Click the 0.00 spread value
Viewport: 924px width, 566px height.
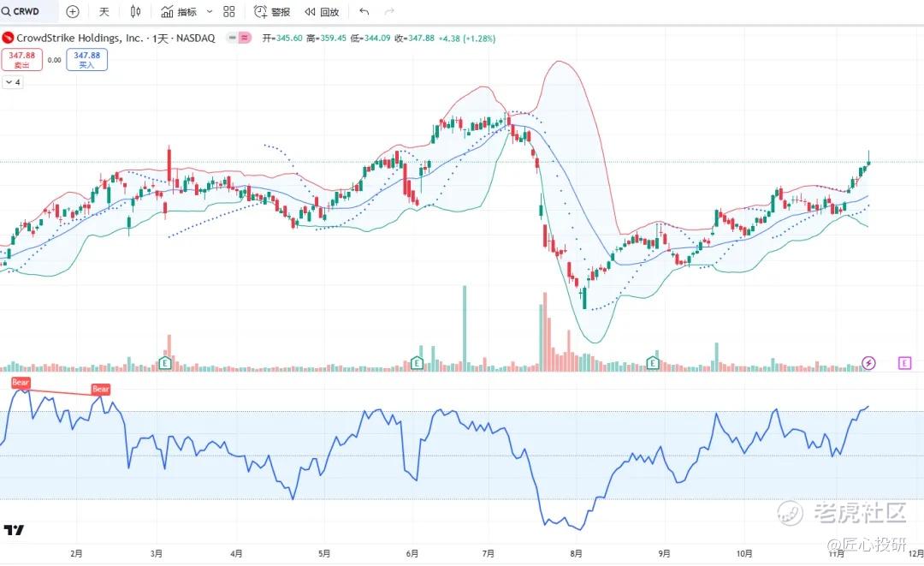pos(54,60)
